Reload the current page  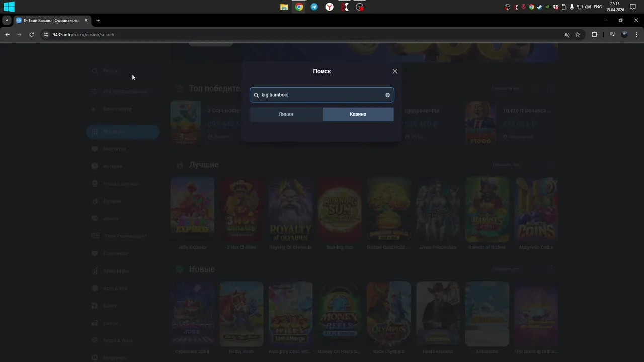point(31,35)
